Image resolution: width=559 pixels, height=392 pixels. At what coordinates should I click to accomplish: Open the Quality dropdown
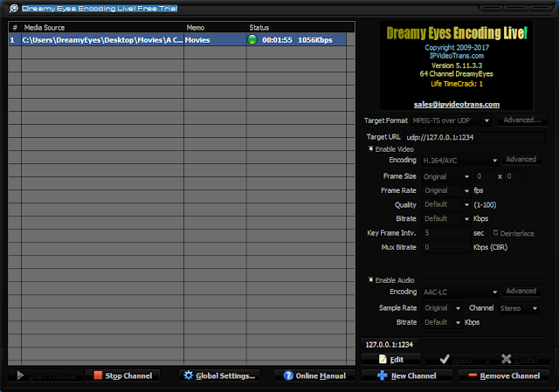pyautogui.click(x=446, y=204)
